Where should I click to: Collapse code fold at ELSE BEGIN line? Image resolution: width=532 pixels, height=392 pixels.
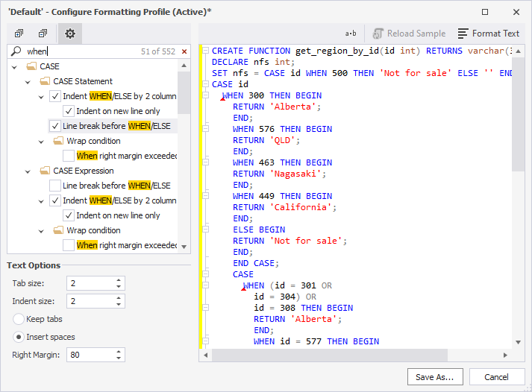point(205,230)
